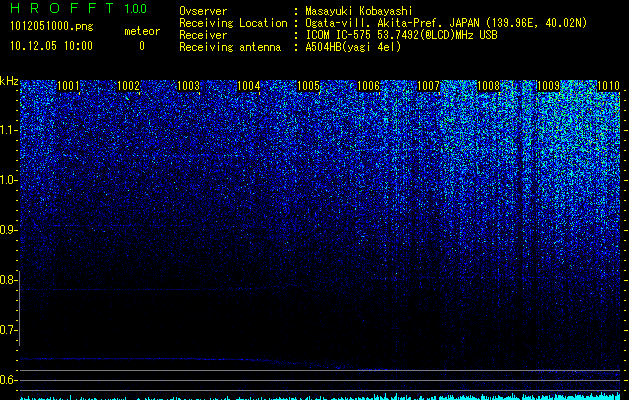
Task: Click the cyan signal level graph
Action: pos(320,397)
